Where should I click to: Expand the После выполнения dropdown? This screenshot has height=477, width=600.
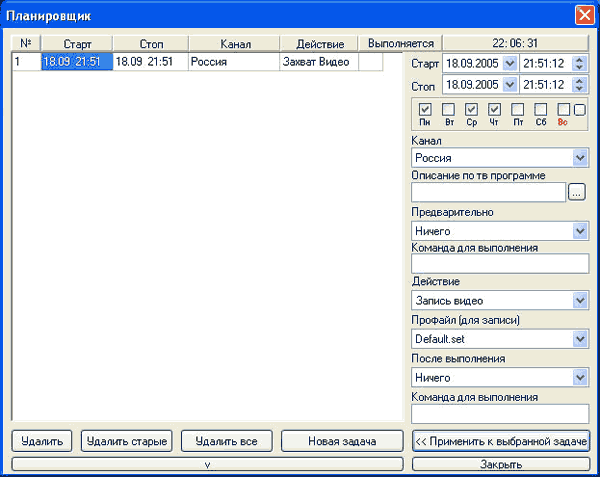click(x=580, y=378)
